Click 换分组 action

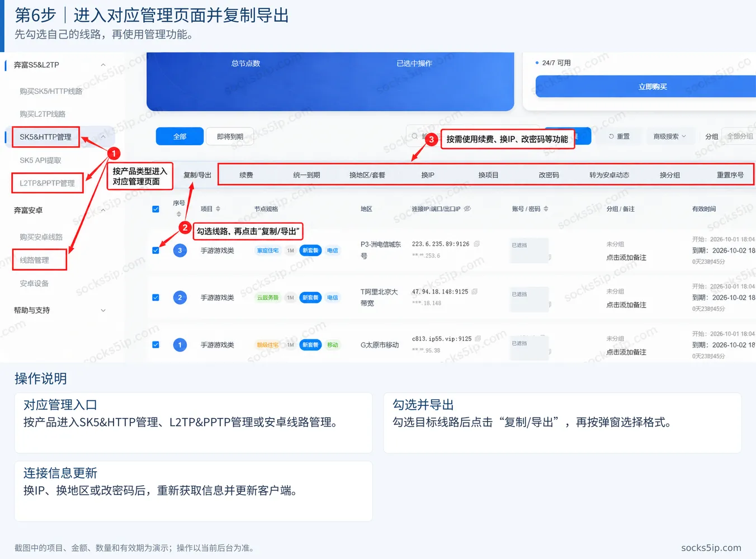click(x=670, y=175)
